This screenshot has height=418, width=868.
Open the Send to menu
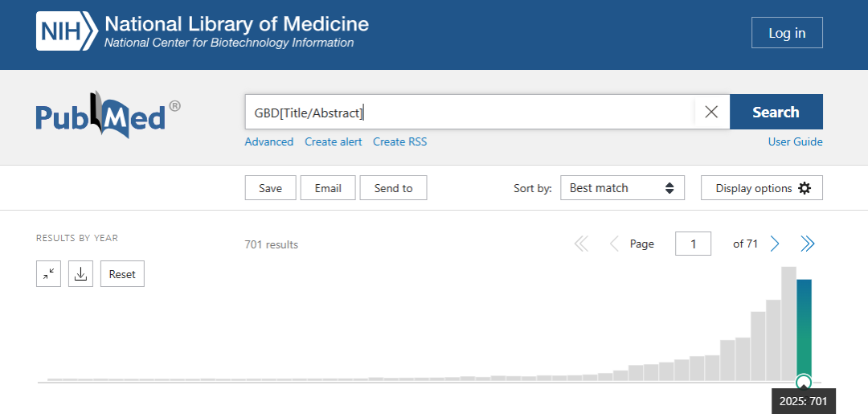coord(393,188)
